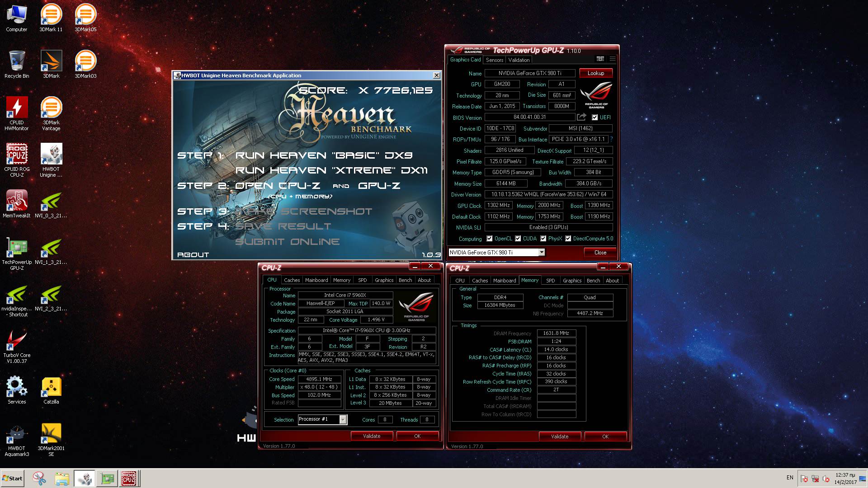Viewport: 868px width, 488px height.
Task: Open HWBOT Aquamark3 desktop shortcut
Action: (x=16, y=440)
